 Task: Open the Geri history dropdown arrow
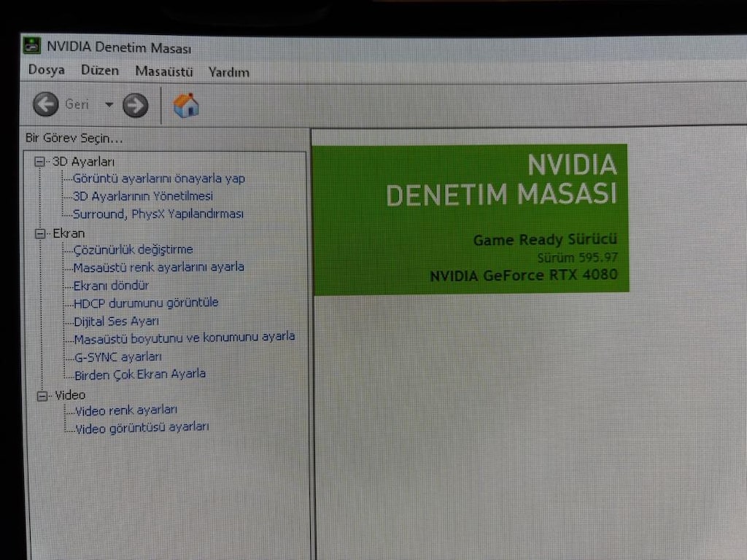109,105
